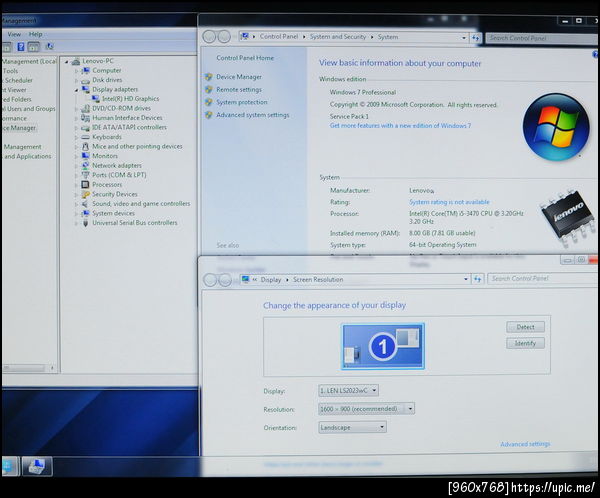Click the System devices icon
The height and width of the screenshot is (498, 600).
coord(86,213)
